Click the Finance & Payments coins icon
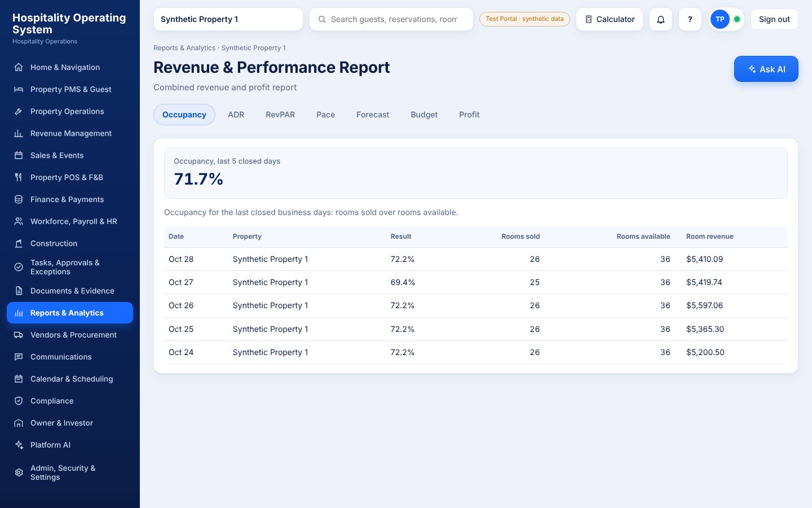This screenshot has width=812, height=508. (19, 199)
